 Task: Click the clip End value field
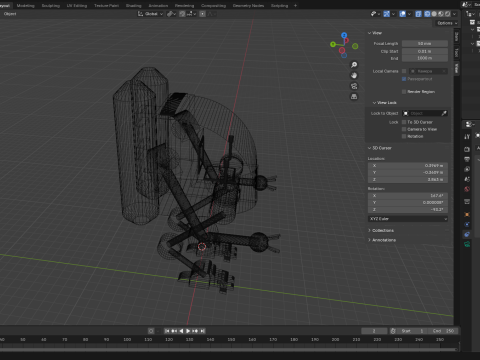[x=425, y=58]
